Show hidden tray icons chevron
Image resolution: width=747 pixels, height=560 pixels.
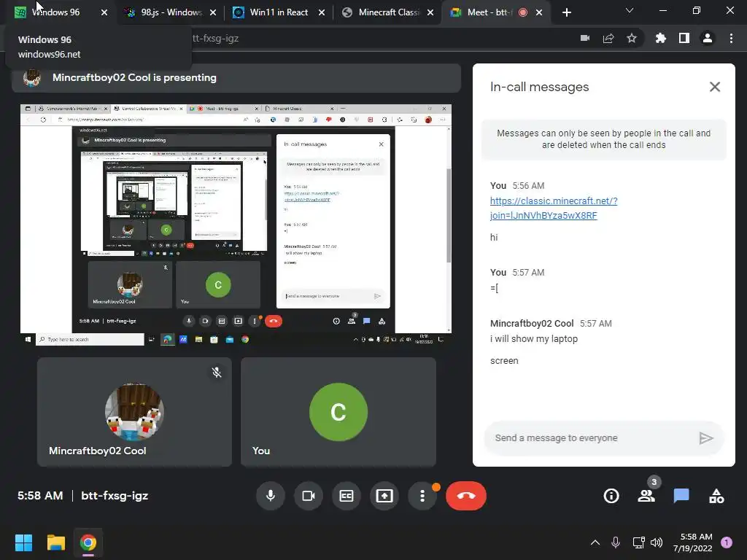[595, 542]
